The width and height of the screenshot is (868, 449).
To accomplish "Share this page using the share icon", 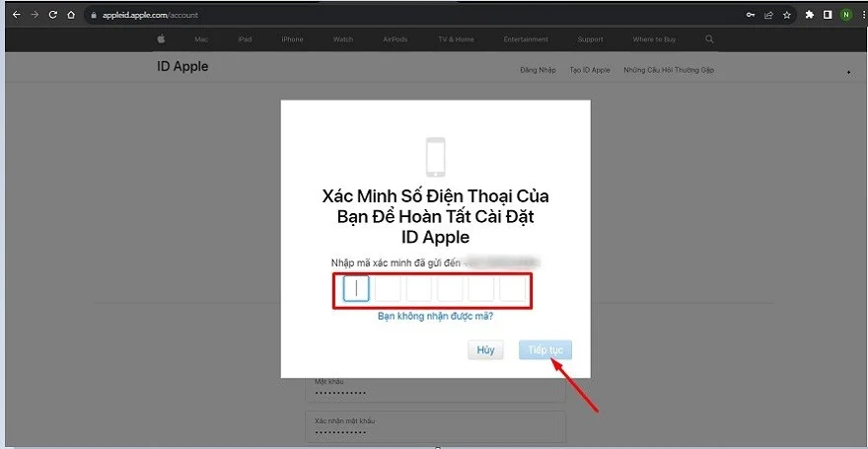I will 769,15.
